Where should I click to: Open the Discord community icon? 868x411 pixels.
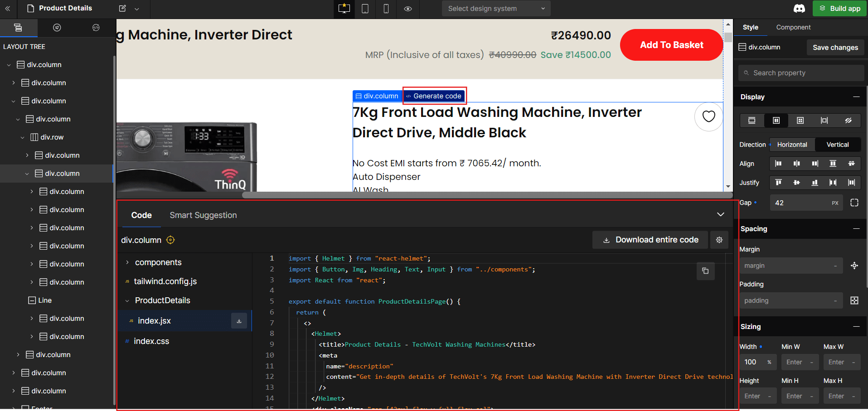[x=799, y=9]
